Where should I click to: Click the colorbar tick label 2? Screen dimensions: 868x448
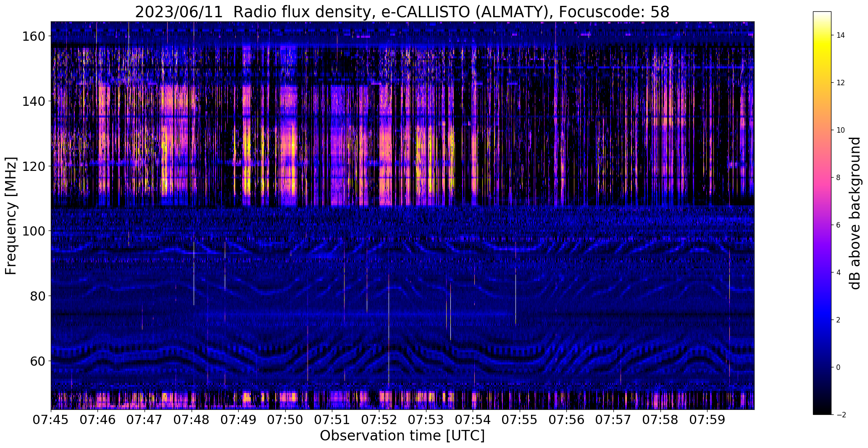coord(839,320)
